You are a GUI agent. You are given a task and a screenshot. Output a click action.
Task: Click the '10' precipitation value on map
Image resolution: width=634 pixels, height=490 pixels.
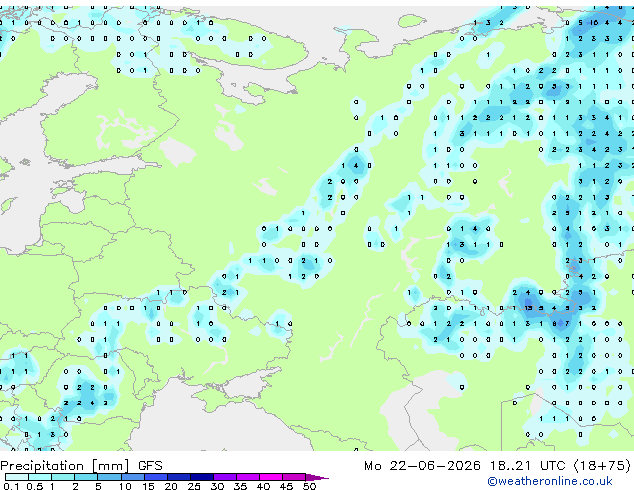[x=594, y=23]
